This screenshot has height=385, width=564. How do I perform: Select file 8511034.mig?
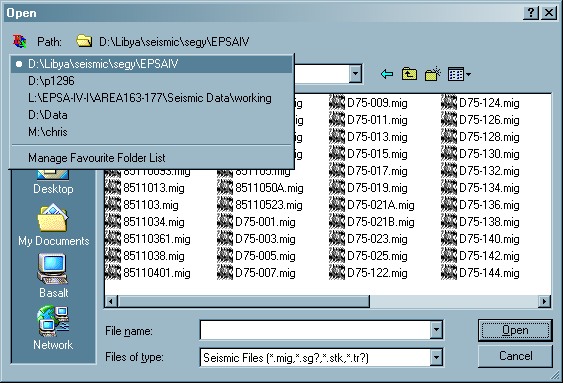click(145, 222)
